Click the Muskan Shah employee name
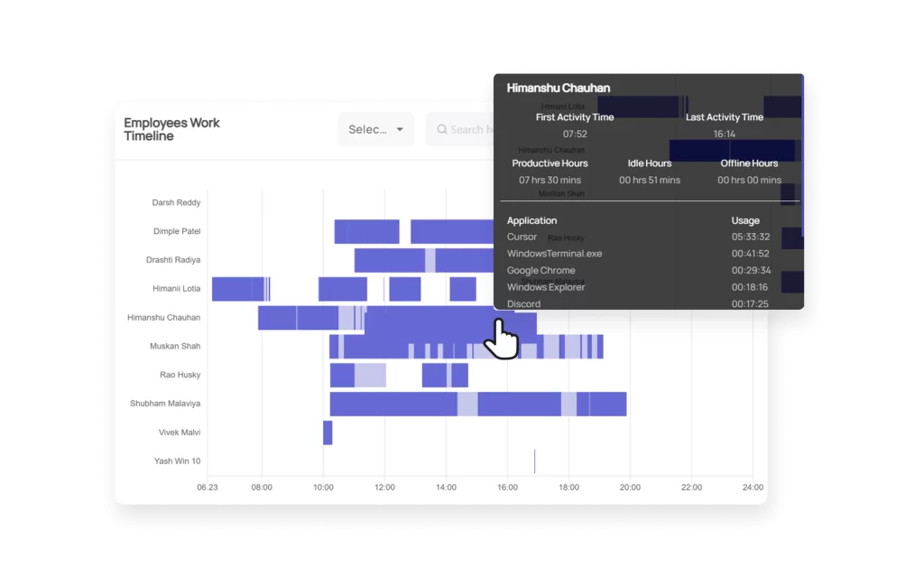The height and width of the screenshot is (577, 924). coord(175,347)
